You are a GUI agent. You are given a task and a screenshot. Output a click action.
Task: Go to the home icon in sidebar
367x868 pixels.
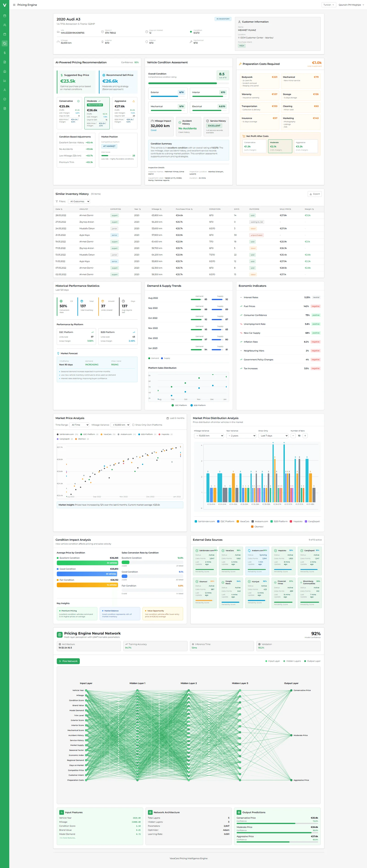tap(5, 71)
